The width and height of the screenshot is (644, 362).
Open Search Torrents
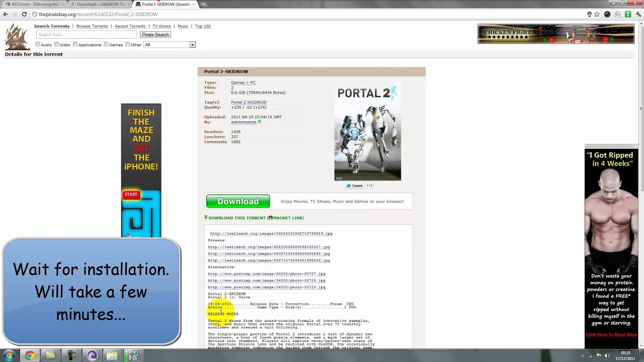[x=52, y=26]
